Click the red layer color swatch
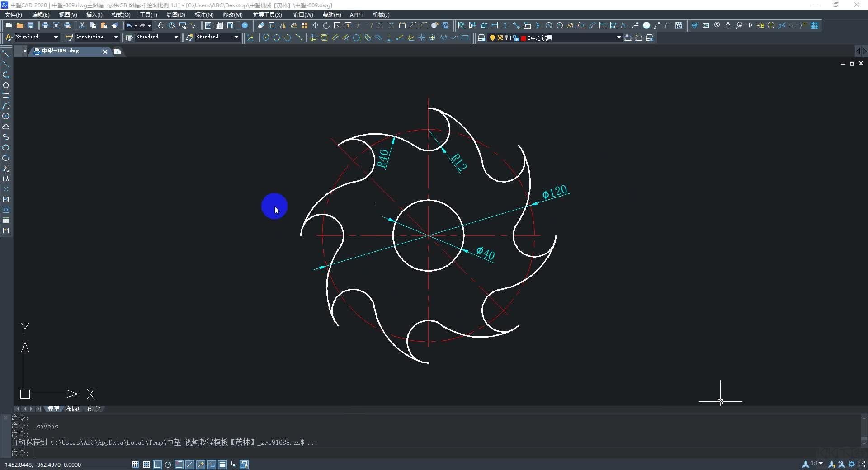The width and height of the screenshot is (868, 470). (x=524, y=38)
